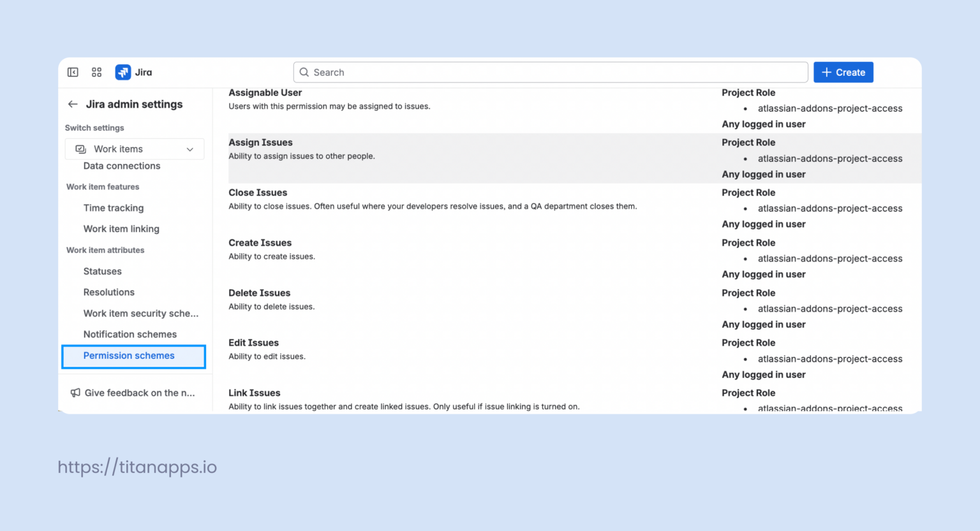Select Permission schemes in the sidebar
This screenshot has width=980, height=531.
point(129,356)
